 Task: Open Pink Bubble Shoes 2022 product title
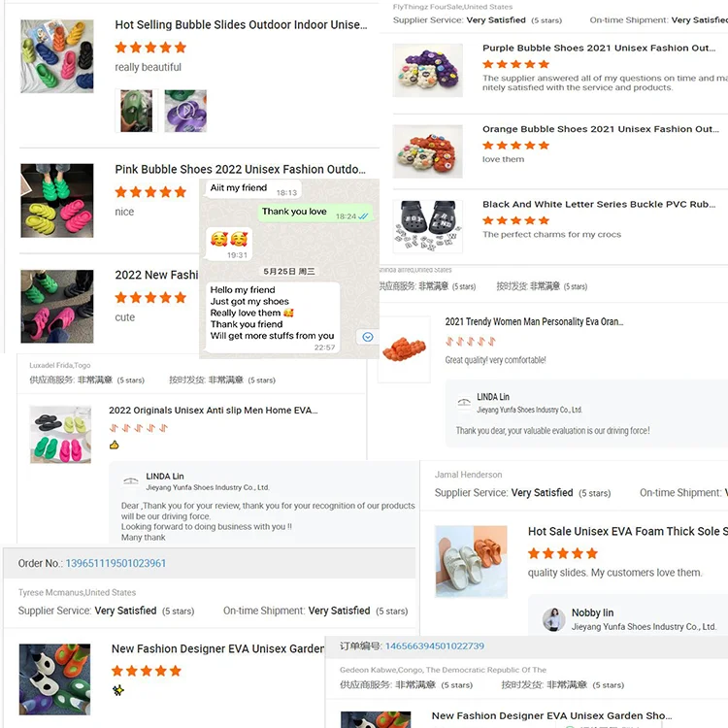tap(240, 169)
